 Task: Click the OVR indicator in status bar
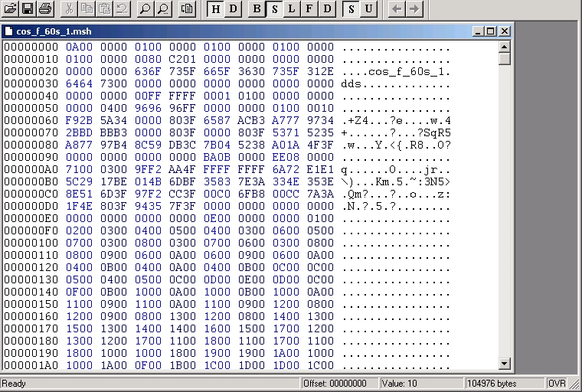tap(557, 383)
